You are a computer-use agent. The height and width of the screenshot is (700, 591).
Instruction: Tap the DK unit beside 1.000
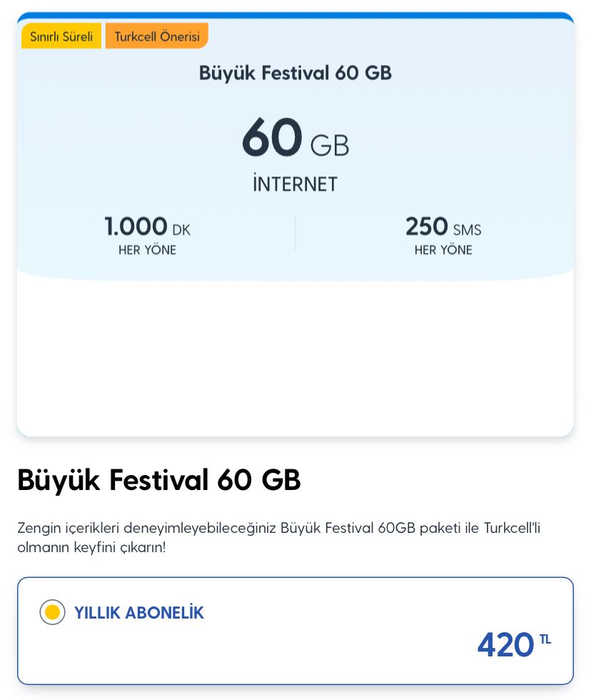click(181, 230)
